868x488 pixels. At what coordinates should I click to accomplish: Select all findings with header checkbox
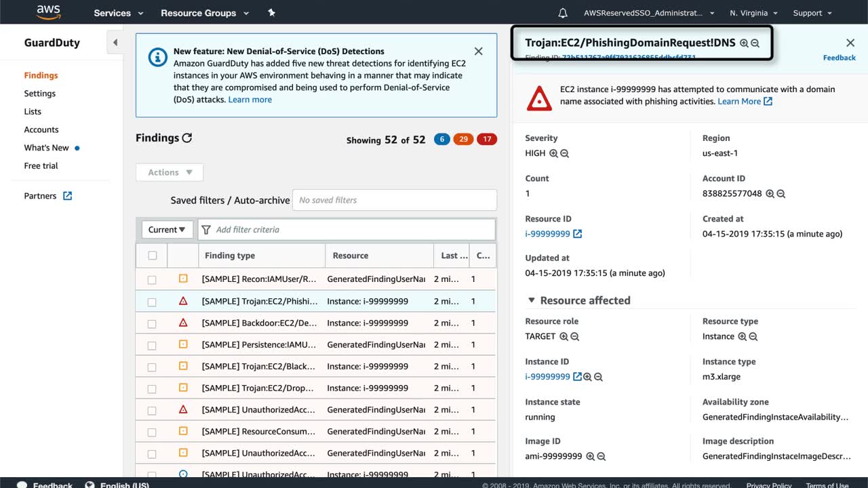152,256
